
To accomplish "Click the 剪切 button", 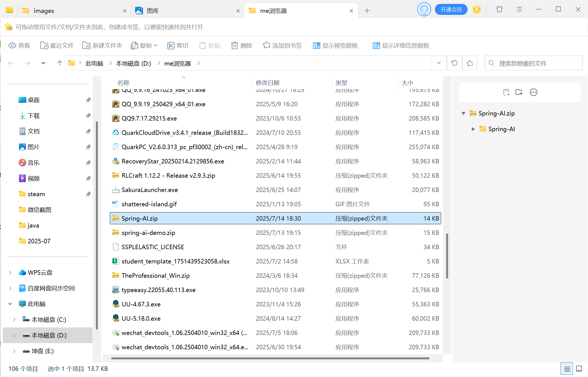I will tap(178, 45).
